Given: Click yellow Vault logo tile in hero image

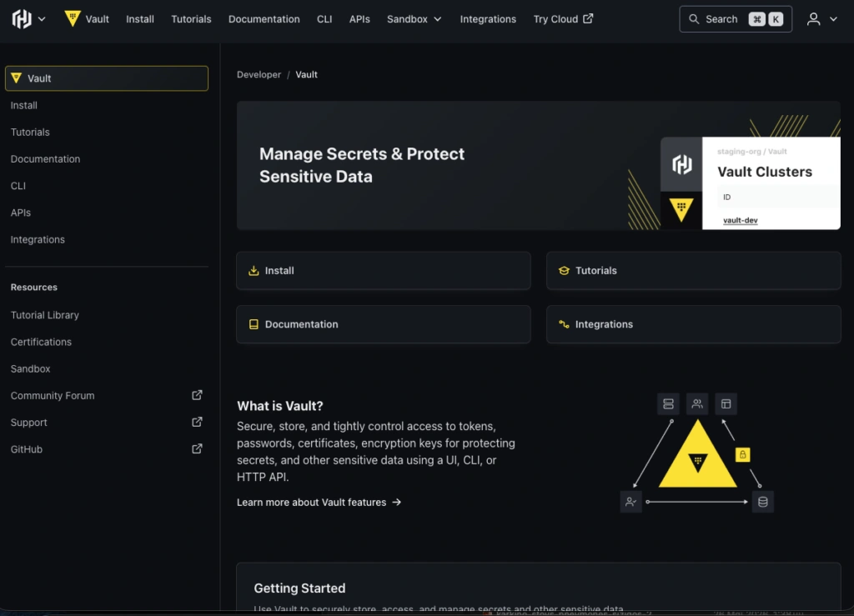Looking at the screenshot, I should pyautogui.click(x=681, y=210).
